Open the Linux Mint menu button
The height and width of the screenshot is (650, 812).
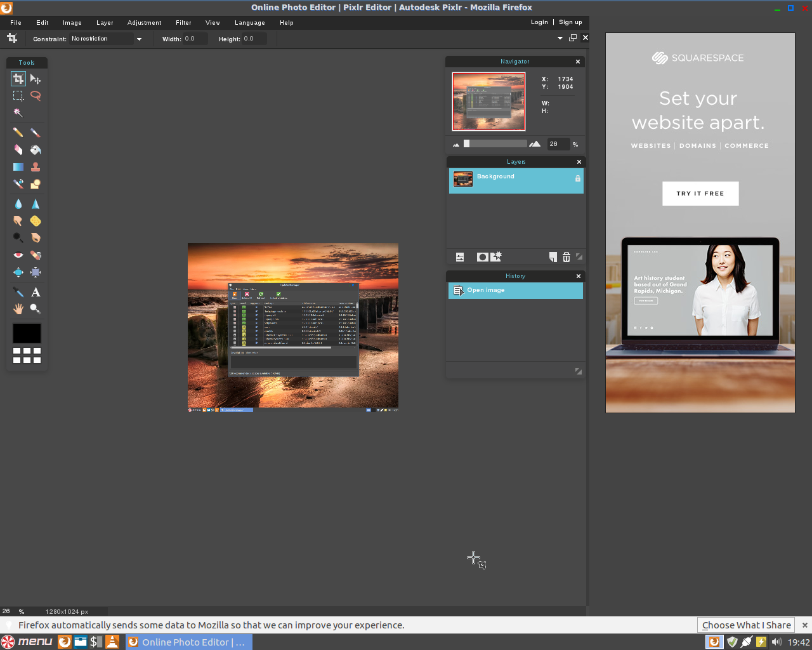[x=27, y=642]
